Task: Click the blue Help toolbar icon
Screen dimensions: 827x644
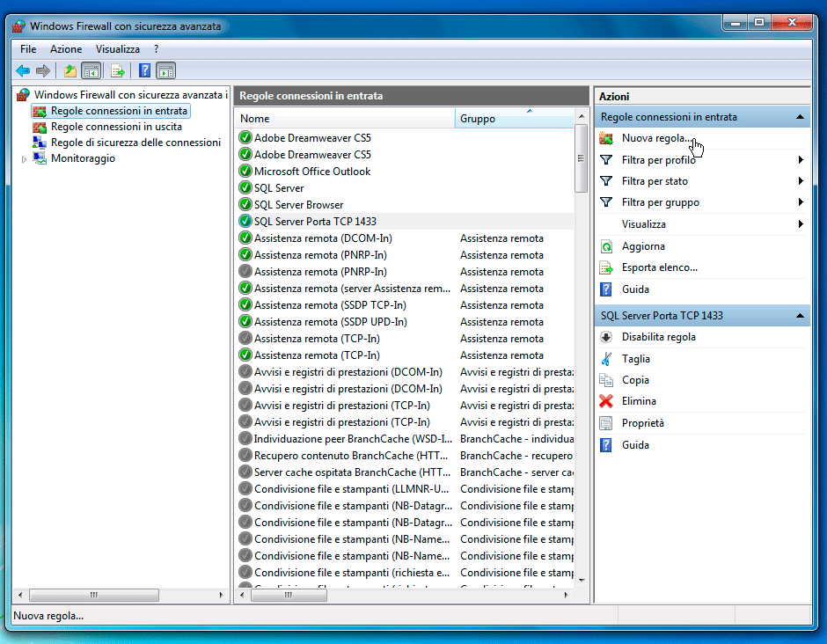Action: click(x=144, y=70)
